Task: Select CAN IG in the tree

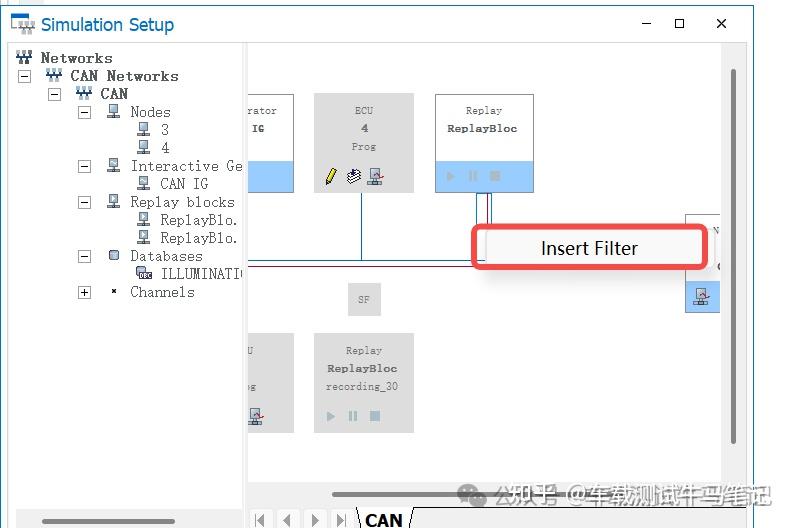Action: pos(184,184)
